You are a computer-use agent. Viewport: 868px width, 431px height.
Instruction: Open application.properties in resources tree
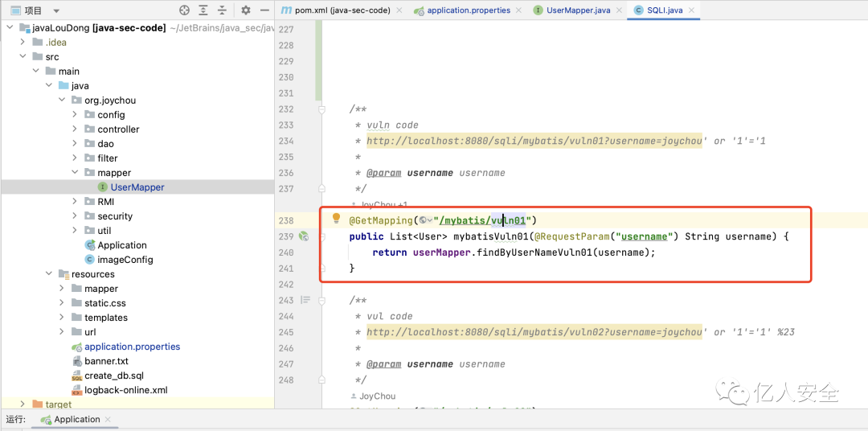pos(132,347)
